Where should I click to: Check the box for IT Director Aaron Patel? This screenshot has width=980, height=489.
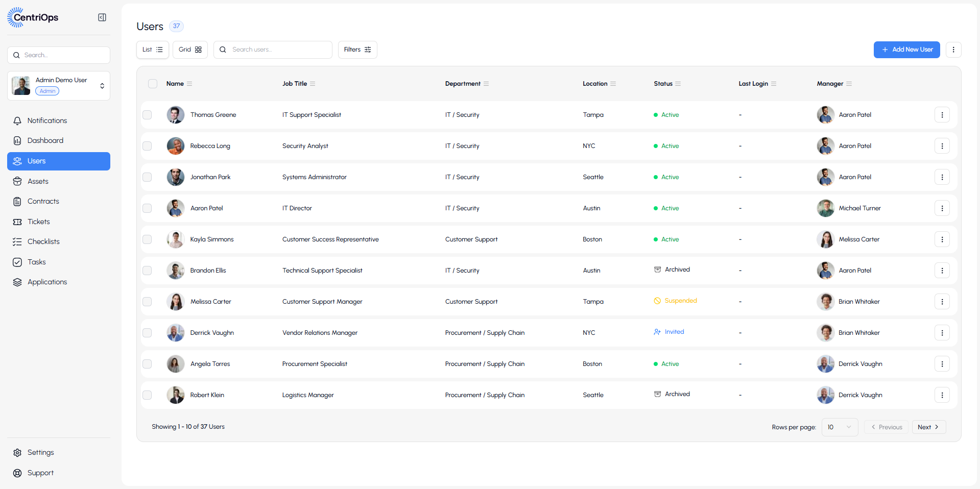pos(147,208)
